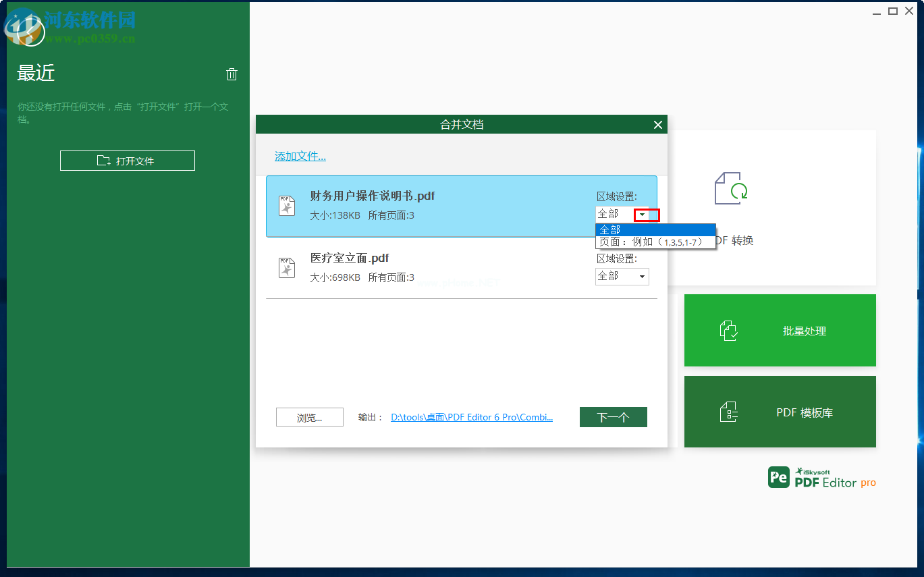Click the 区域设置: label of 医疗室立面.pdf
Screen dimensions: 924x577
coord(617,259)
